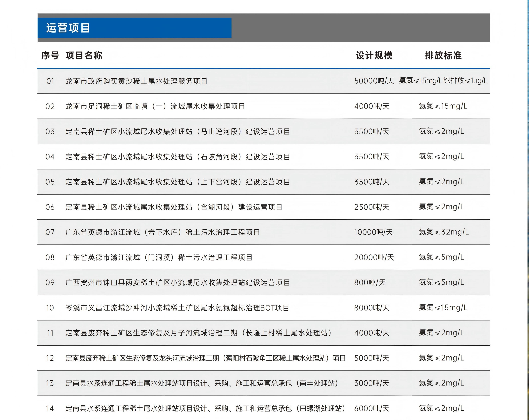The image size is (529, 420).
Task: Click the 广西贺州市钟山县两安 project name
Action: pyautogui.click(x=178, y=283)
